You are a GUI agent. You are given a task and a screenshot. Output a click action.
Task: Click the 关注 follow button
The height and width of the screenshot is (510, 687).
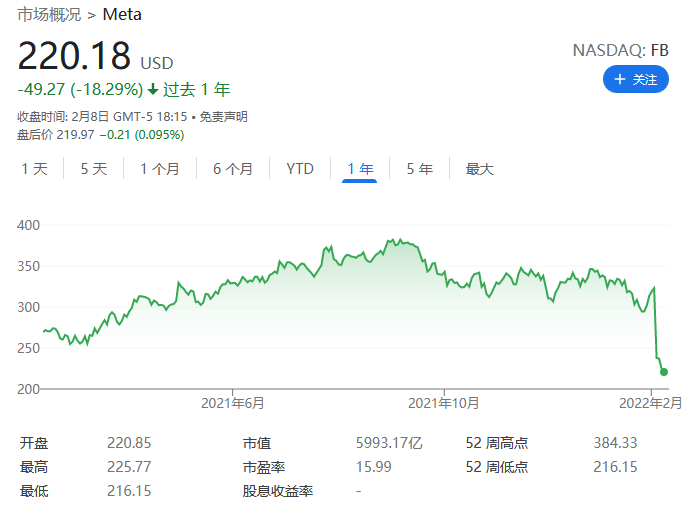tap(635, 79)
